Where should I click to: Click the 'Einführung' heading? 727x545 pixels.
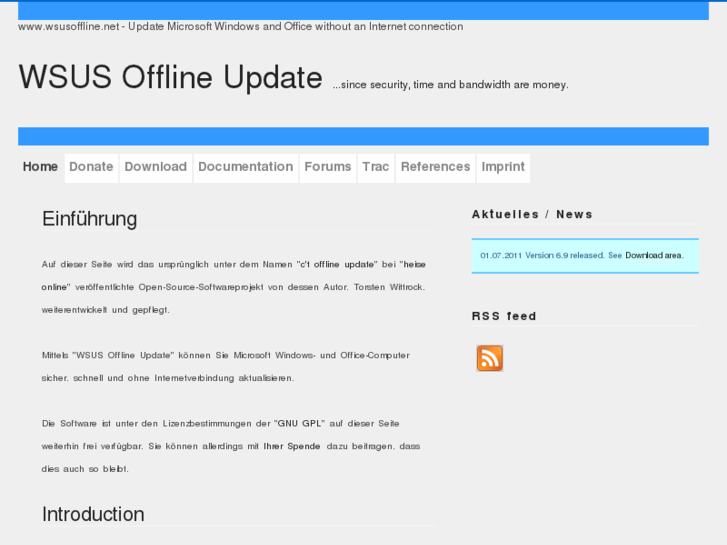tap(89, 219)
